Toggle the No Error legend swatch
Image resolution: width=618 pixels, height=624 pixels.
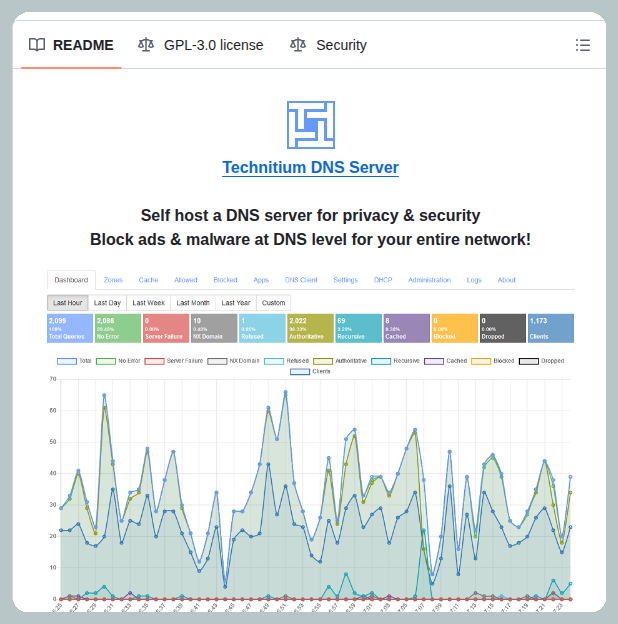point(106,361)
